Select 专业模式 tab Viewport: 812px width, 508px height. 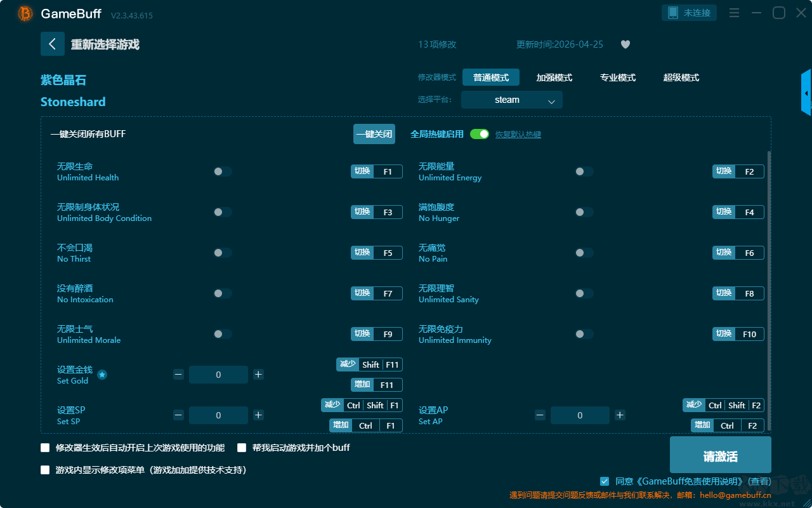tap(618, 77)
